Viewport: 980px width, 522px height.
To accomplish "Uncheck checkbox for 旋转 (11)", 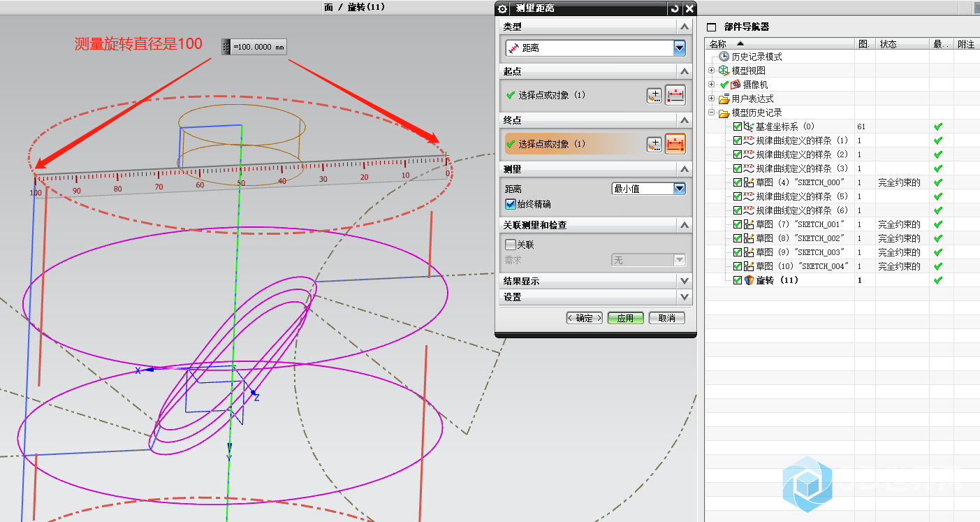I will click(738, 280).
